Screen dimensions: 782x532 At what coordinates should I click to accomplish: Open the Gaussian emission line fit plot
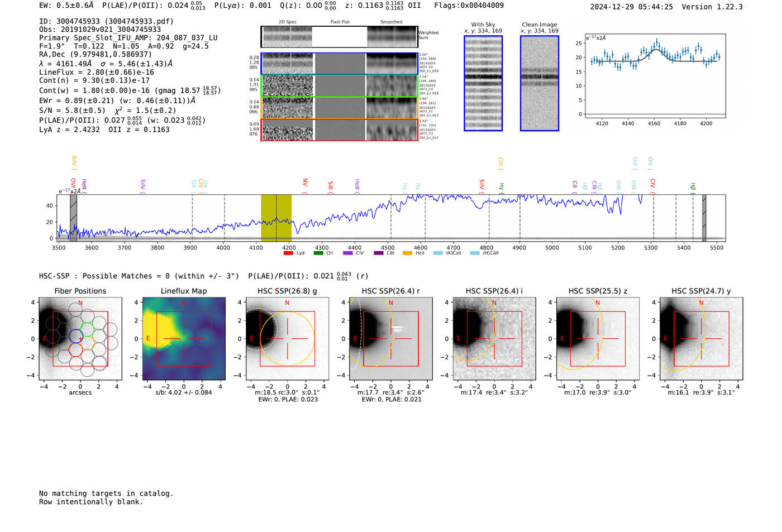click(x=655, y=76)
